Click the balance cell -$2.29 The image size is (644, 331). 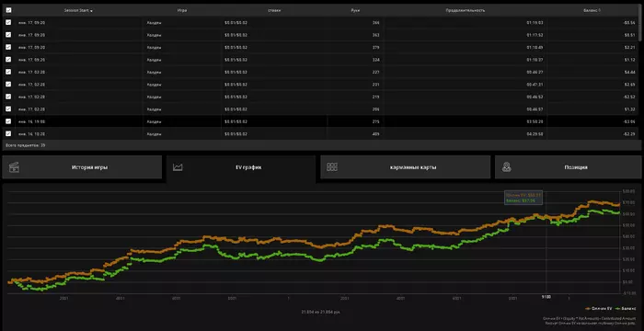click(628, 134)
